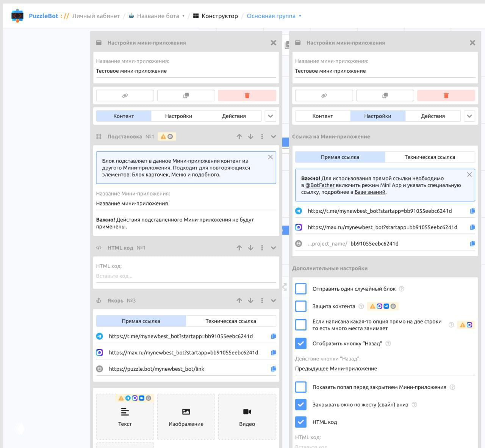Click the duplicate icon button in right panel

(x=385, y=96)
